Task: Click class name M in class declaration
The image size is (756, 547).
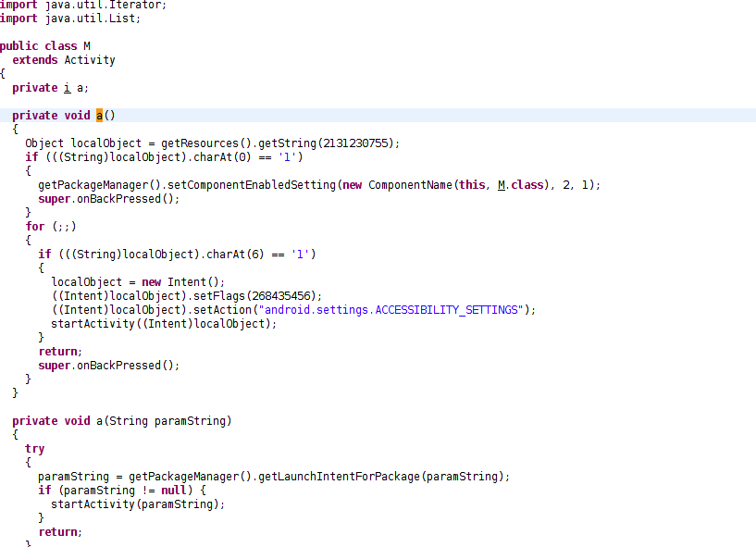Action: pyautogui.click(x=87, y=46)
